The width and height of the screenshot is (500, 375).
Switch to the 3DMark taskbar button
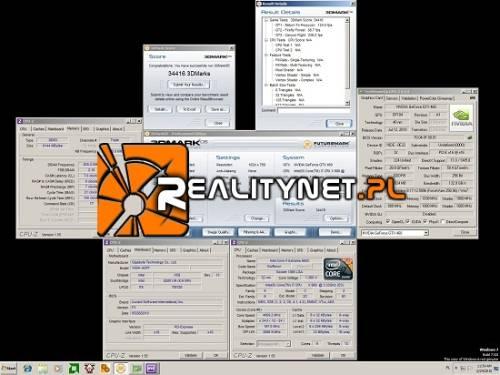coord(121,368)
